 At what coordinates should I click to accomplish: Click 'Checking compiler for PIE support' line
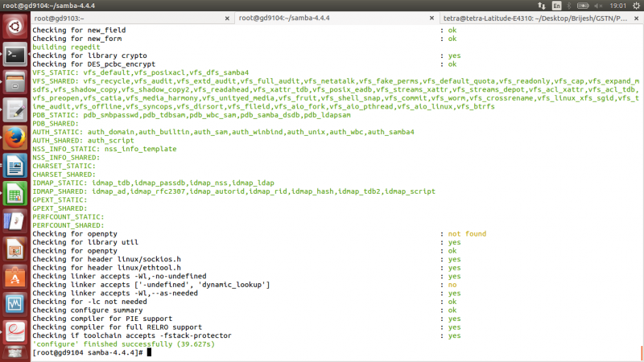pyautogui.click(x=102, y=319)
